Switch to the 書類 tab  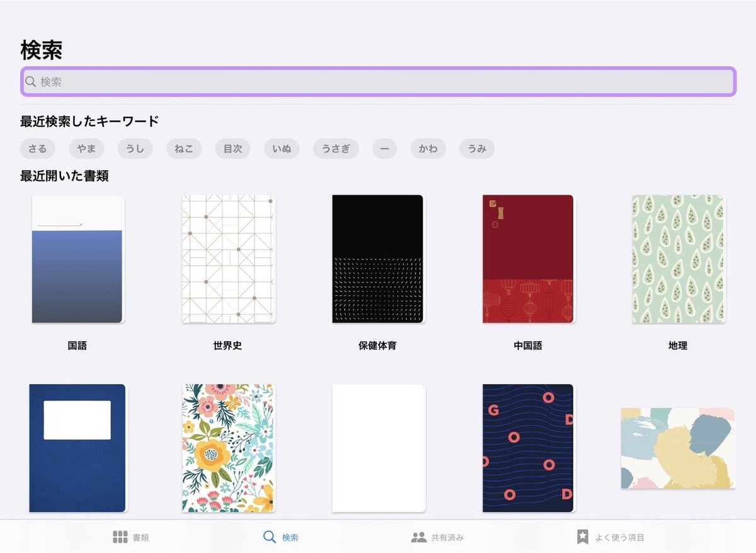tap(132, 537)
